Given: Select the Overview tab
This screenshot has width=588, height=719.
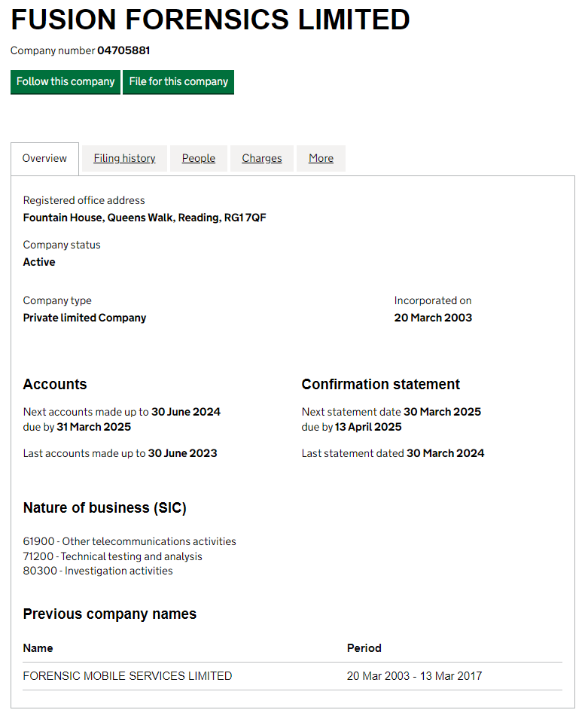Looking at the screenshot, I should pyautogui.click(x=44, y=158).
